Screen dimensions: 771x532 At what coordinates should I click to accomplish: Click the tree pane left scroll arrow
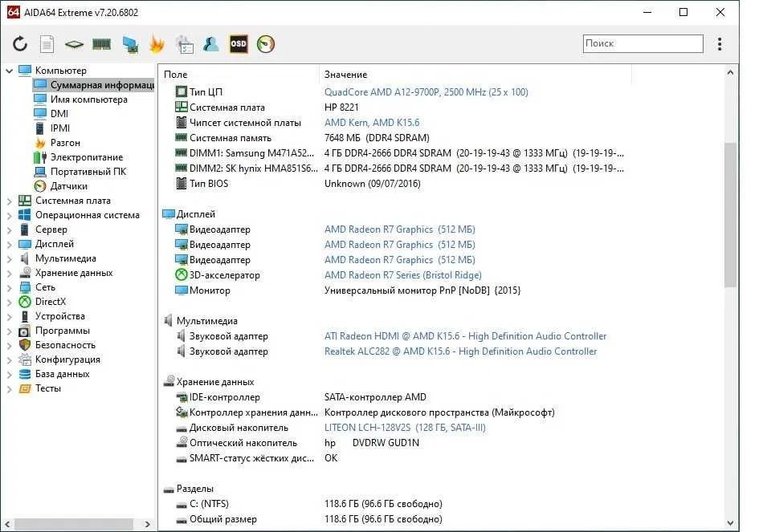point(7,524)
